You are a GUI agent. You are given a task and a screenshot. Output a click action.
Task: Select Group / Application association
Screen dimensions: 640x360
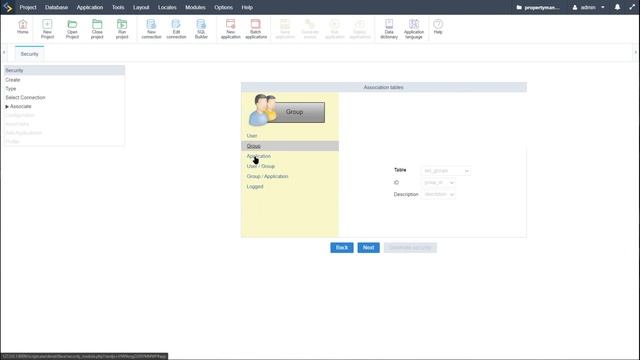267,176
